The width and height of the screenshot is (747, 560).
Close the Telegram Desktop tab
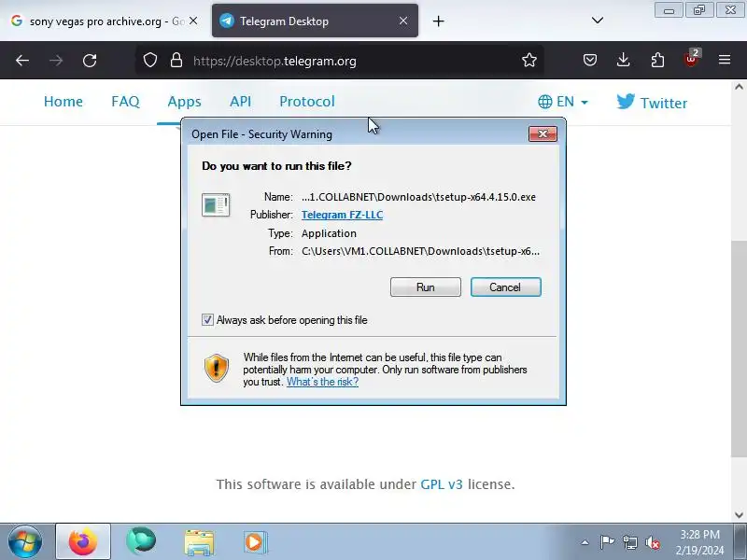403,21
